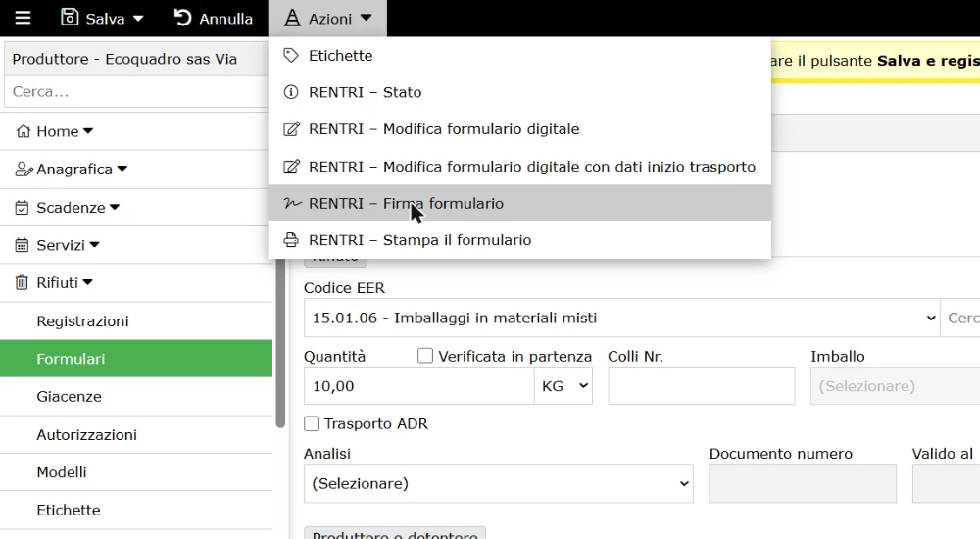Expand the Servizi menu arrow
This screenshot has width=980, height=539.
click(94, 245)
